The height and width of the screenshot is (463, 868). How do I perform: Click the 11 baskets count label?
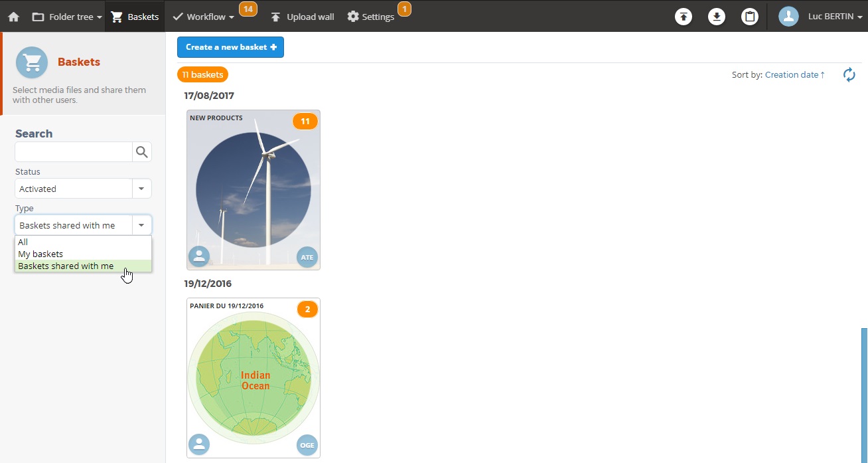[x=202, y=75]
